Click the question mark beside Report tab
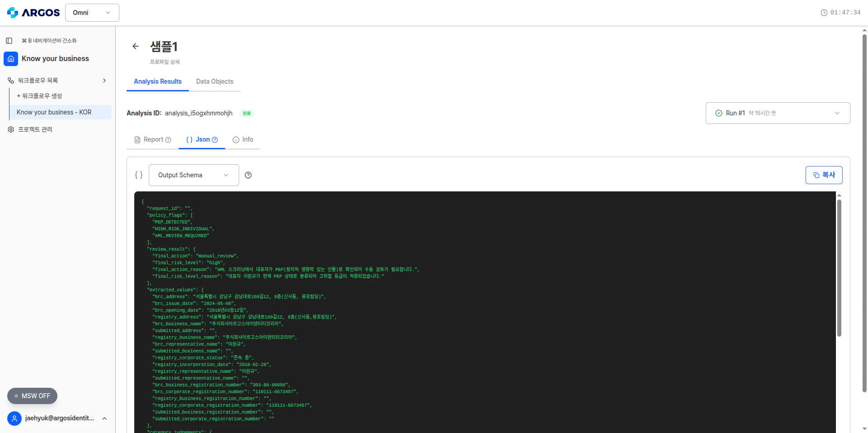The height and width of the screenshot is (433, 868). point(168,140)
